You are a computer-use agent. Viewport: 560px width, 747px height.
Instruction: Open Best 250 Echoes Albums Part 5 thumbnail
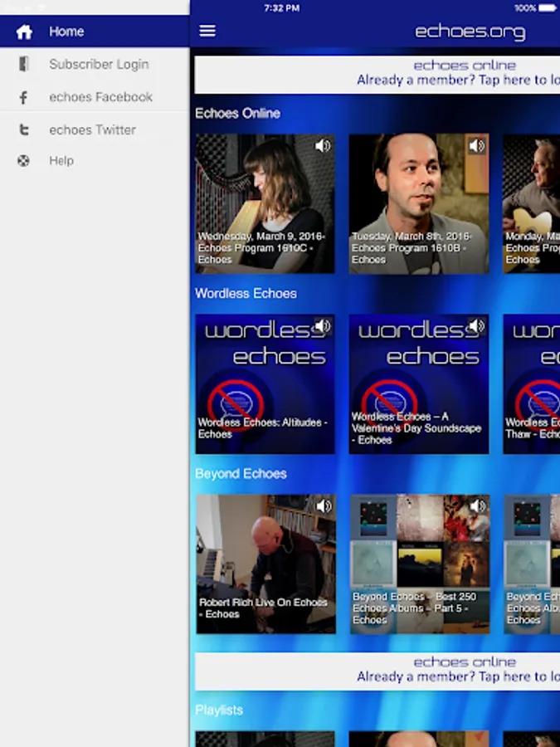click(x=420, y=564)
